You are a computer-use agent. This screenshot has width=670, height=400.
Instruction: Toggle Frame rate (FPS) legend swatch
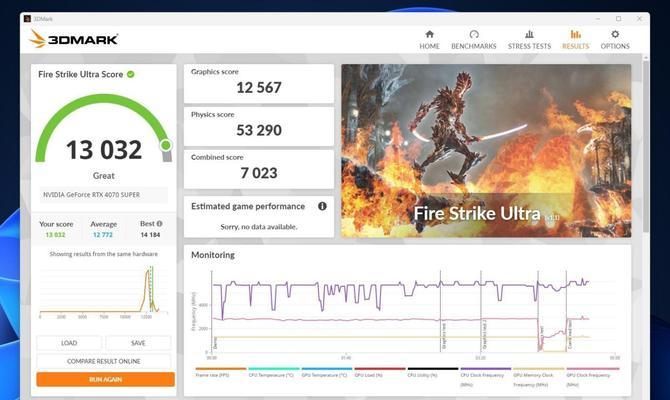(221, 368)
